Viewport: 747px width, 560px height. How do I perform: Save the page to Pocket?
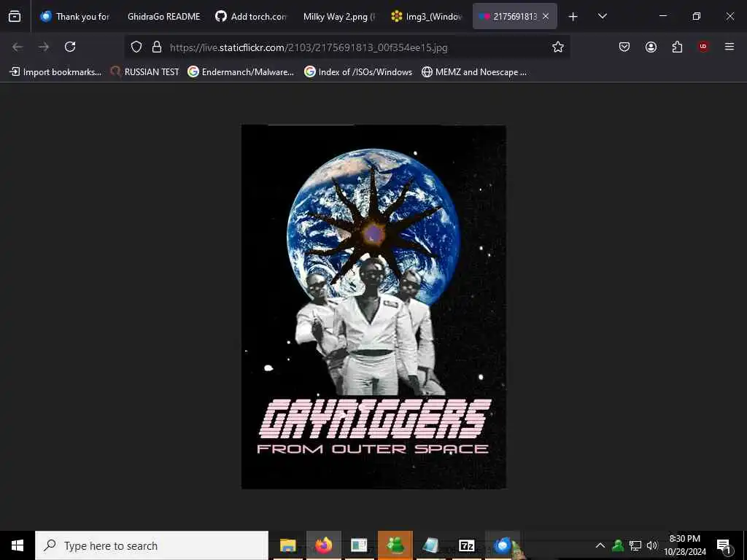(624, 47)
